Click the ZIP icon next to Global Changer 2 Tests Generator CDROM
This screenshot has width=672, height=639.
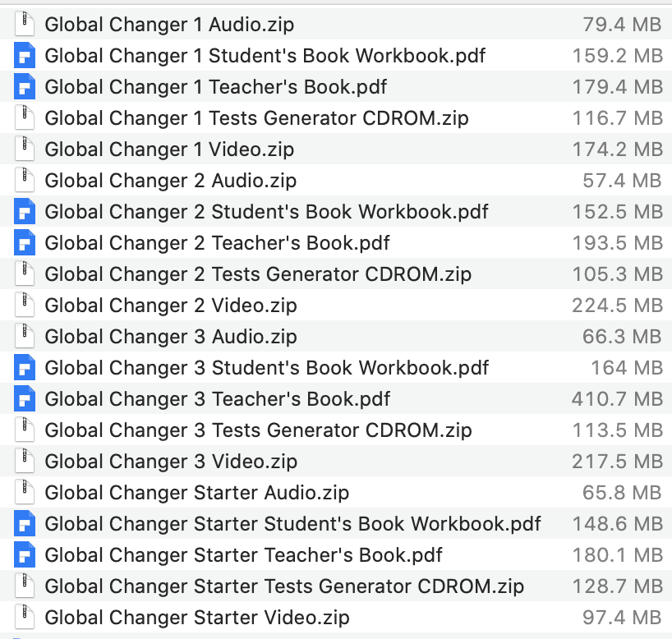pos(26,274)
